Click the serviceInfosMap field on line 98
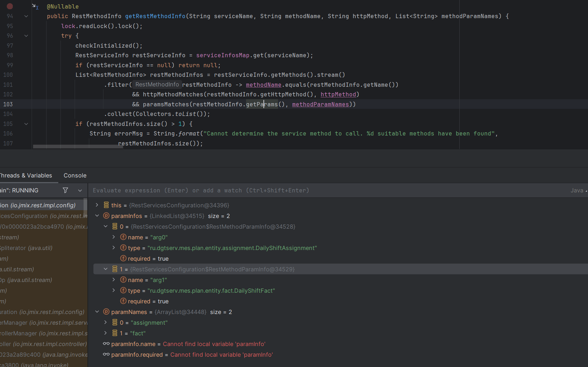Image resolution: width=588 pixels, height=367 pixels. click(x=223, y=55)
